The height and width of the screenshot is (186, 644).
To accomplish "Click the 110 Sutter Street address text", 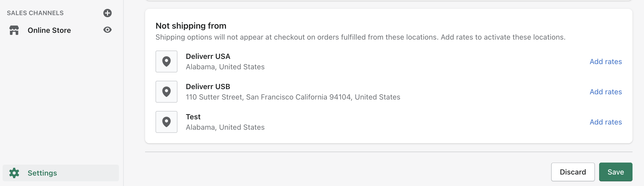I will [x=293, y=97].
